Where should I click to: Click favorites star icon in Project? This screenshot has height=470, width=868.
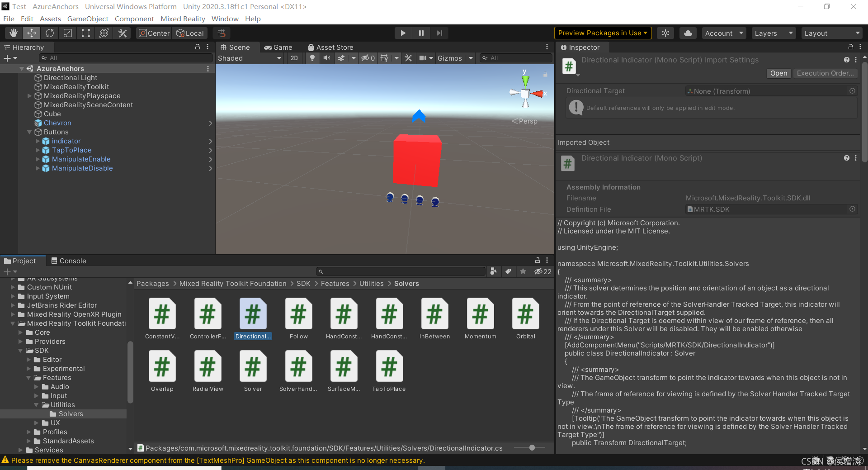pyautogui.click(x=523, y=271)
